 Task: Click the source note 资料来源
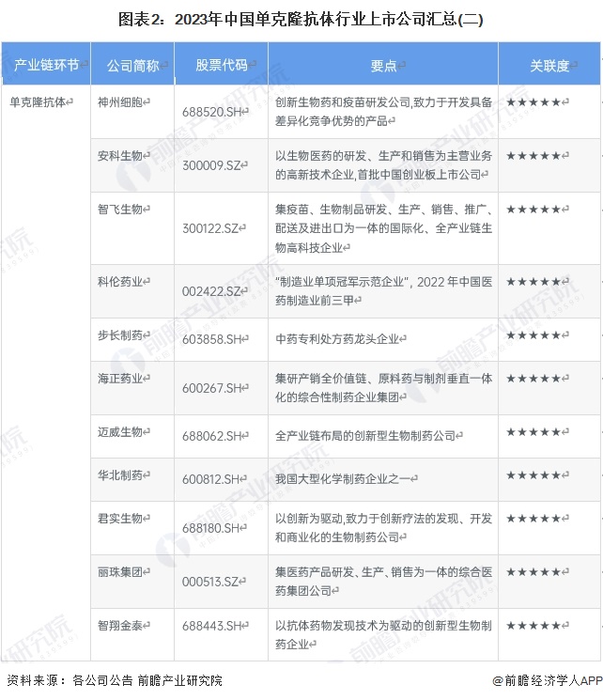pyautogui.click(x=115, y=680)
